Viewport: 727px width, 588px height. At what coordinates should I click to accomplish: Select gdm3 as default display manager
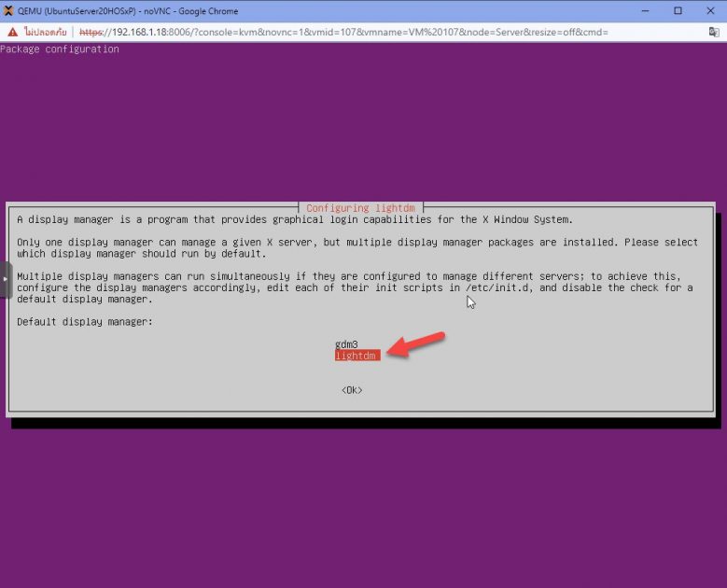(346, 344)
